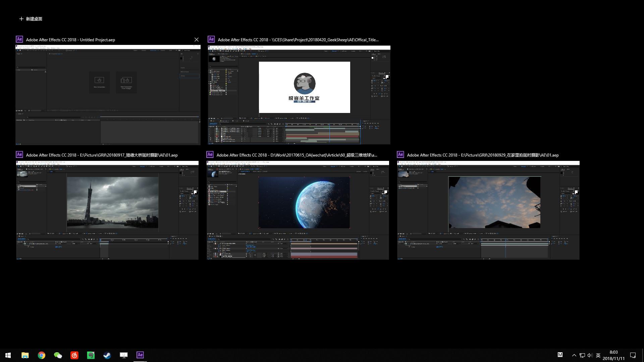Open Evernote from the taskbar
The width and height of the screenshot is (644, 362).
(x=91, y=355)
